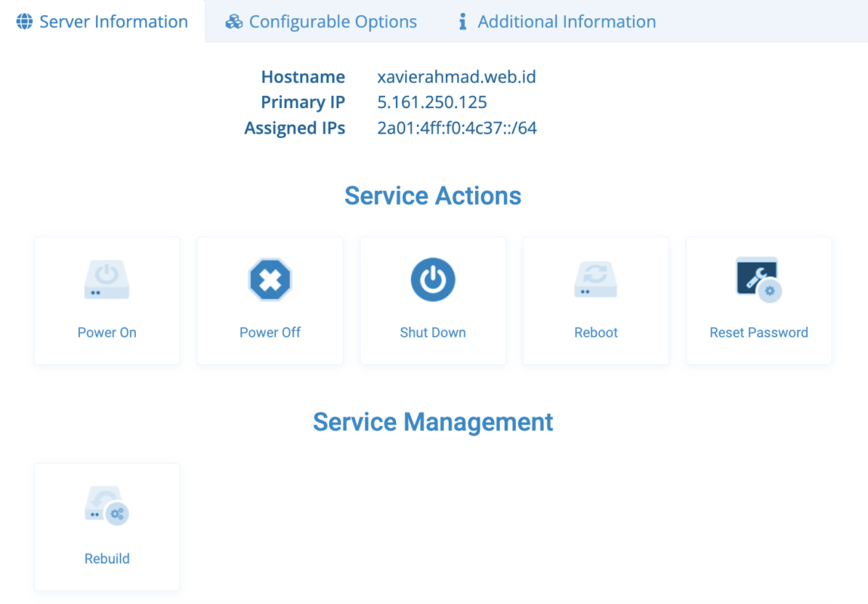Switch to the Configurable Options tab
The width and height of the screenshot is (868, 604).
(x=332, y=22)
